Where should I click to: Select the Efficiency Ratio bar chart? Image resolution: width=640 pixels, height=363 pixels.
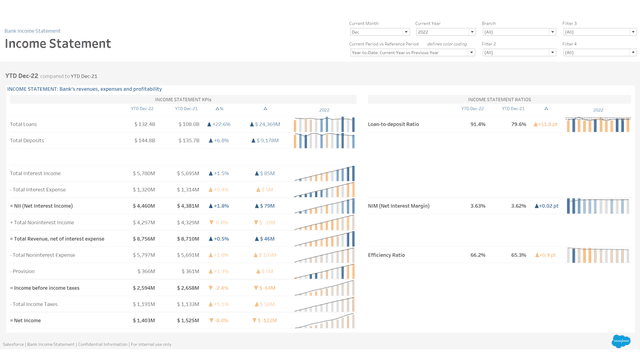point(598,255)
